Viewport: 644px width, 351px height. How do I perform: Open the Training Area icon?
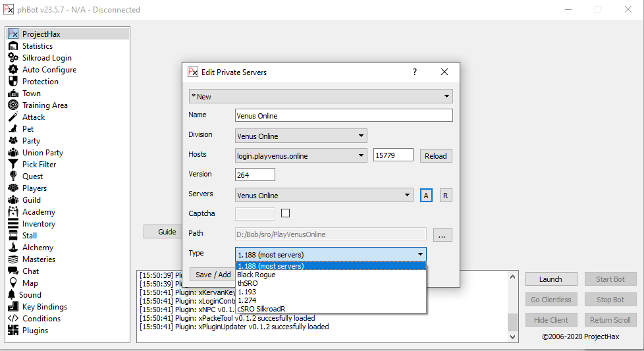(13, 105)
